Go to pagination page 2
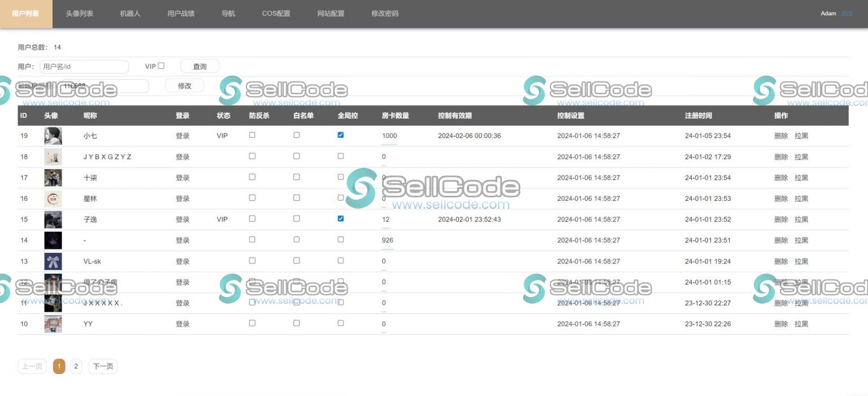The image size is (868, 396). coord(76,367)
